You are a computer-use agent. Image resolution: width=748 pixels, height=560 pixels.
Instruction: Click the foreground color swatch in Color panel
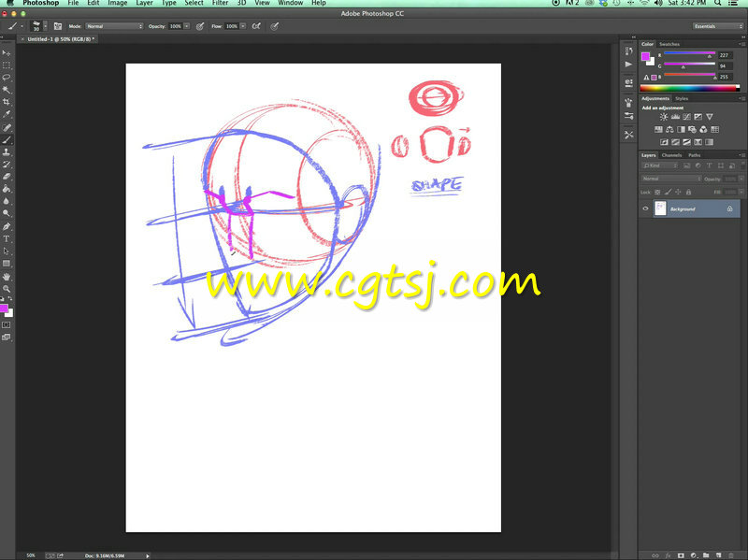point(645,57)
